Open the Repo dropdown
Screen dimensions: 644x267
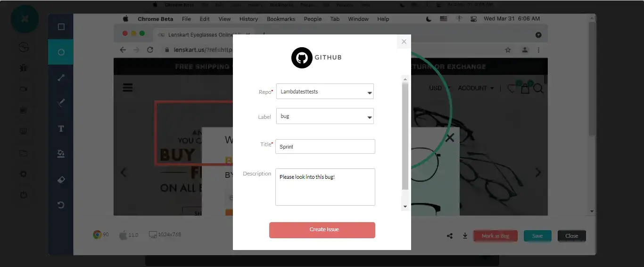(325, 92)
